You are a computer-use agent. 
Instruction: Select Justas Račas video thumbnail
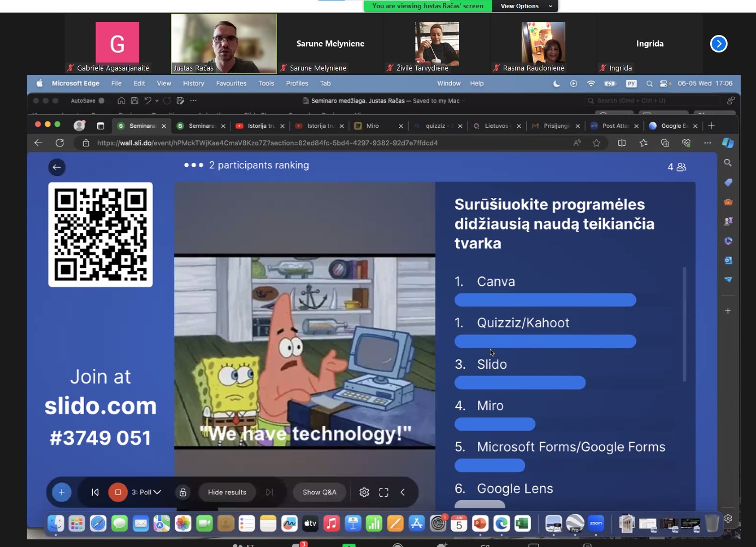tap(224, 44)
